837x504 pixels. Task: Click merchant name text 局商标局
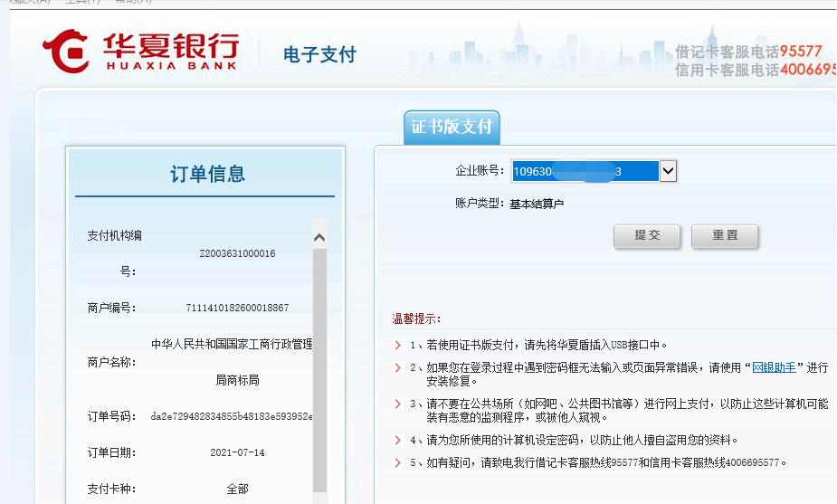[238, 380]
